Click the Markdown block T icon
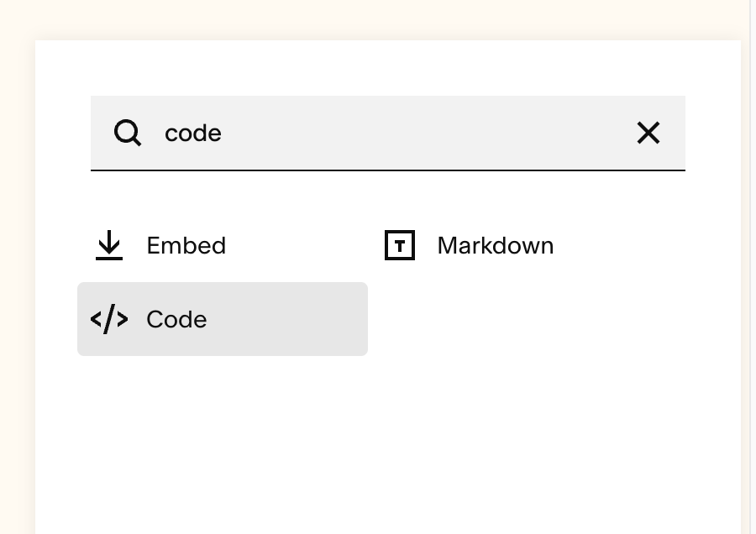Screen dimensions: 756x534 pyautogui.click(x=400, y=245)
